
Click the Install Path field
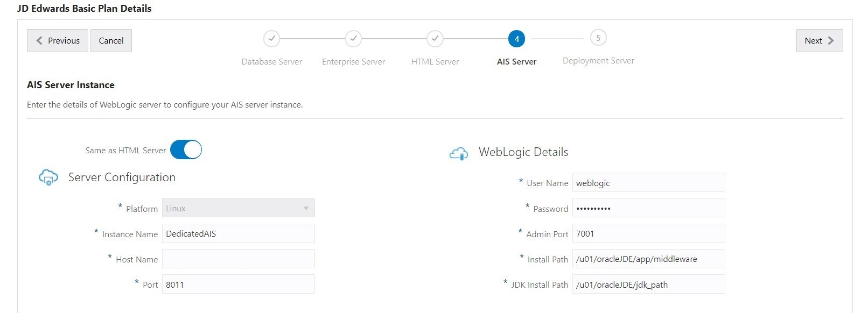(649, 259)
